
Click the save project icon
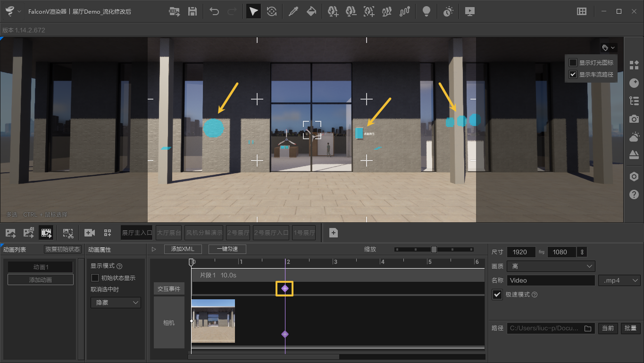[x=192, y=11]
